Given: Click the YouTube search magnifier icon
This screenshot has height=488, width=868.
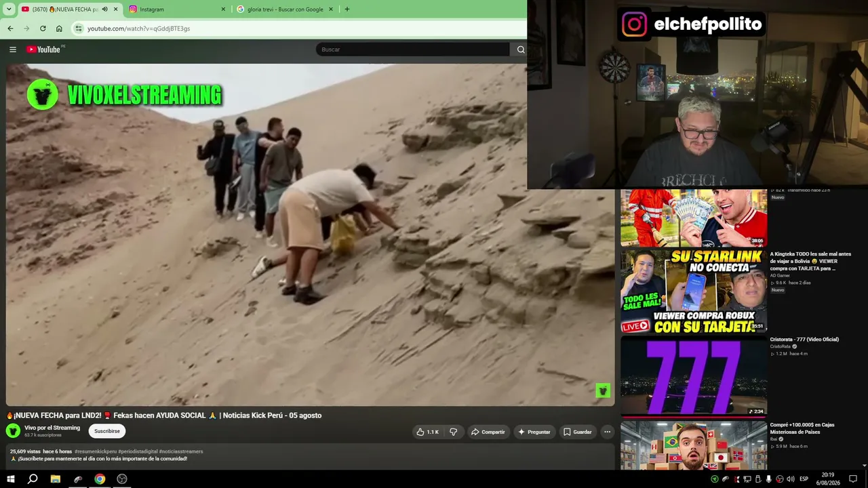Looking at the screenshot, I should pos(521,49).
